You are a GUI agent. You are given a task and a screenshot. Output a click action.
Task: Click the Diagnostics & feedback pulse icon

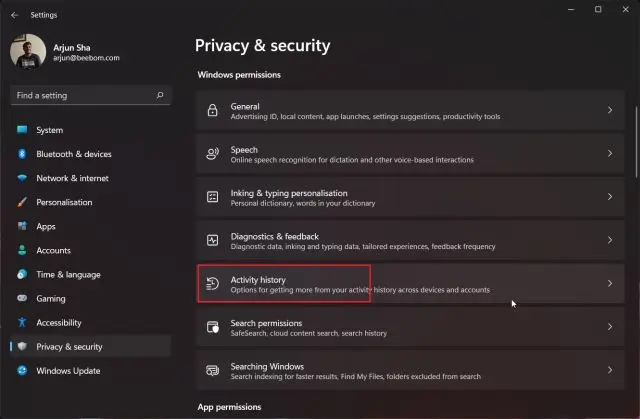pos(212,240)
